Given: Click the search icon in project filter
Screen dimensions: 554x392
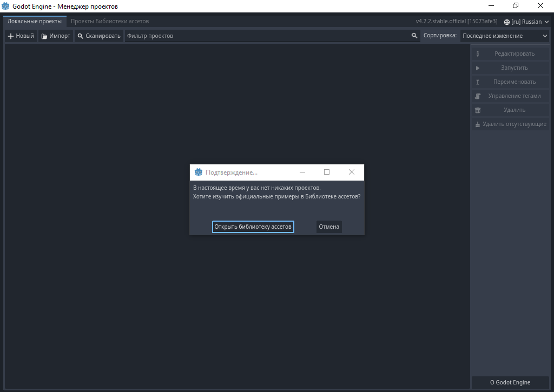Looking at the screenshot, I should [x=414, y=36].
